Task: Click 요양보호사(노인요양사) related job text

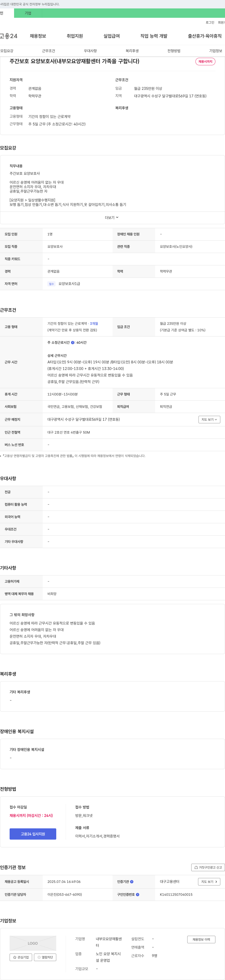Action: (176, 247)
